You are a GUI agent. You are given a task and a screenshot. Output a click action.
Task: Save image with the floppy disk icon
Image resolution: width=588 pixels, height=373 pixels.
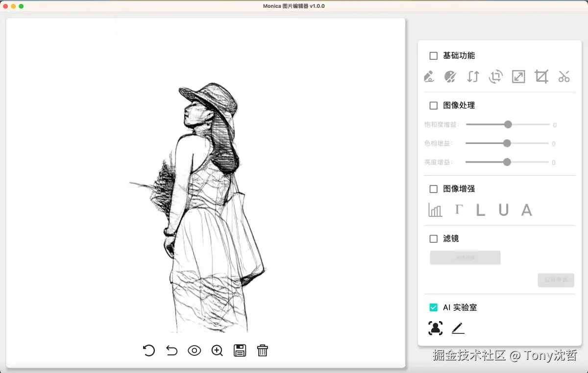(240, 350)
